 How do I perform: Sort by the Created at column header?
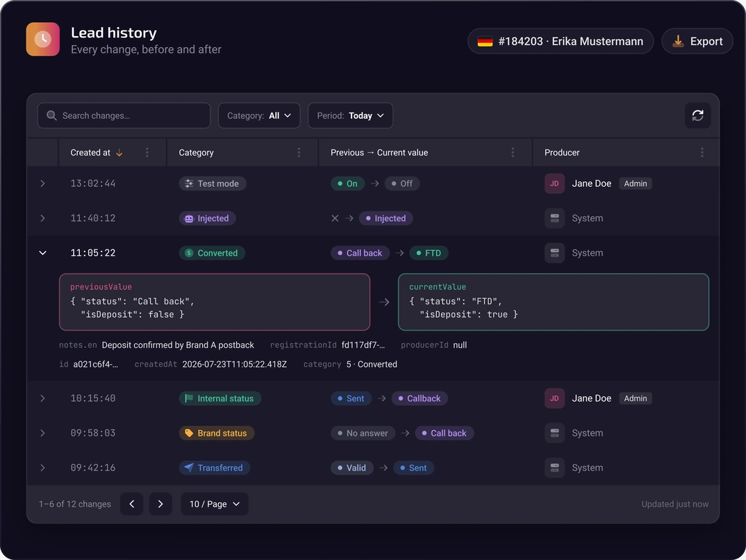pos(90,153)
